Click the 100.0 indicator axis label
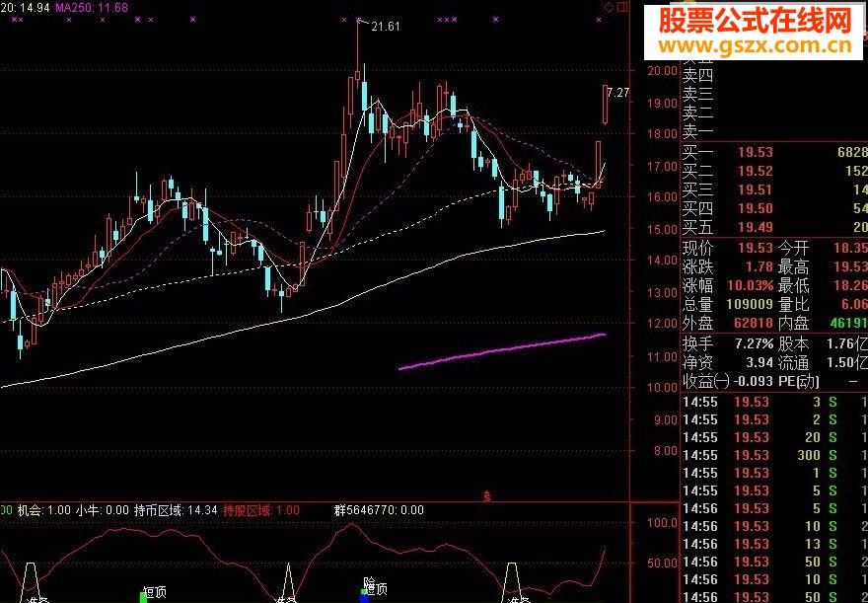868x603 pixels. pyautogui.click(x=663, y=522)
